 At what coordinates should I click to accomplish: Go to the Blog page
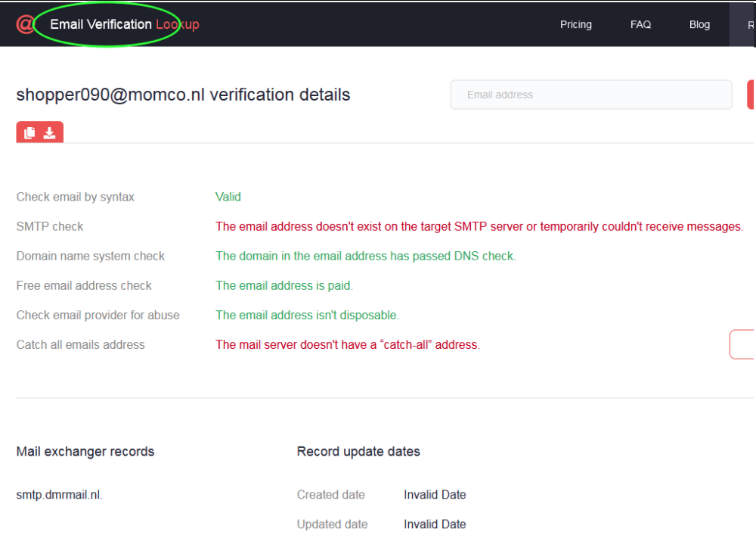(699, 24)
